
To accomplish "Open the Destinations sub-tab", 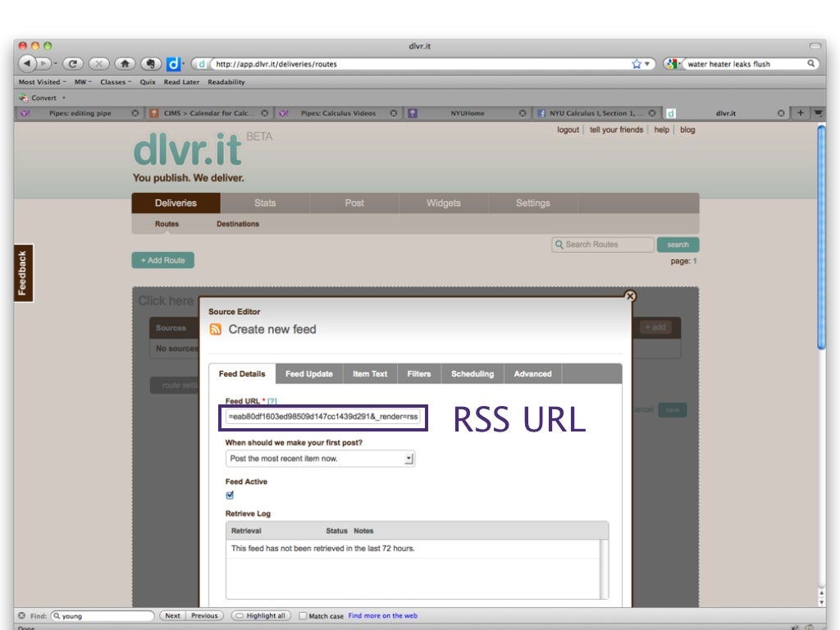I will [238, 224].
